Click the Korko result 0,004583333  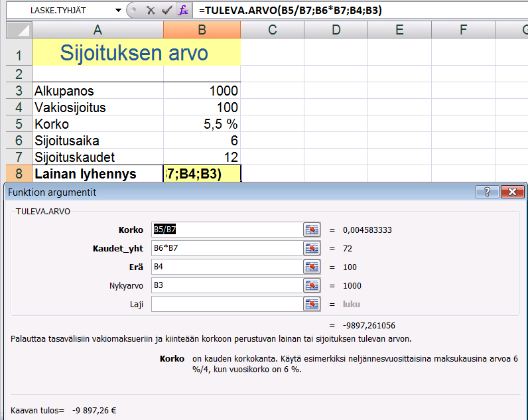click(x=367, y=230)
